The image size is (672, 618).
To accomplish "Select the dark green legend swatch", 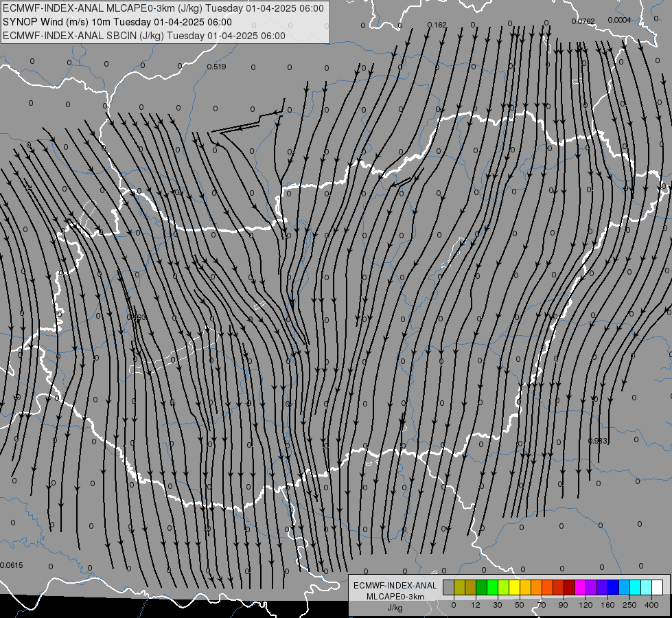I will [482, 587].
